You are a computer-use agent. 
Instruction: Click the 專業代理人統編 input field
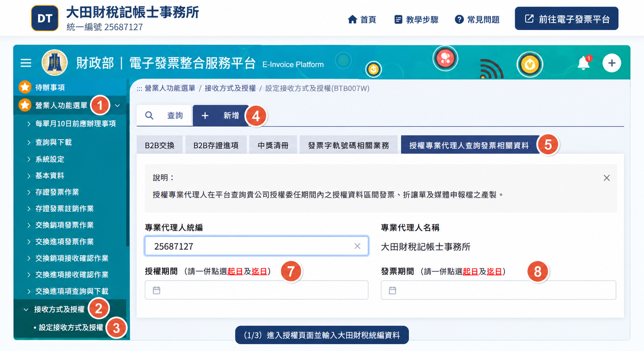pos(257,246)
